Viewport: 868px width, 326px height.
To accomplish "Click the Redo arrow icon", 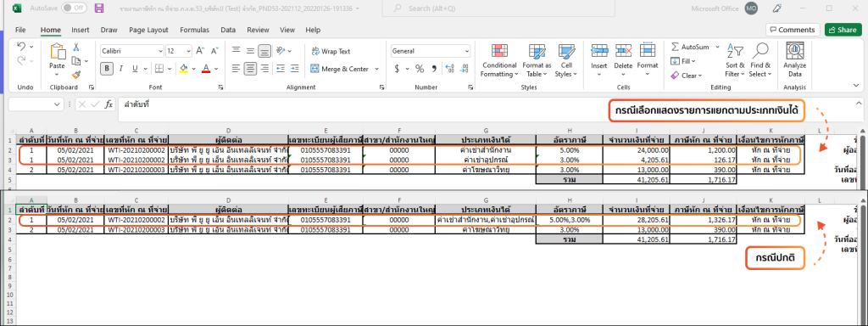I will 21,61.
